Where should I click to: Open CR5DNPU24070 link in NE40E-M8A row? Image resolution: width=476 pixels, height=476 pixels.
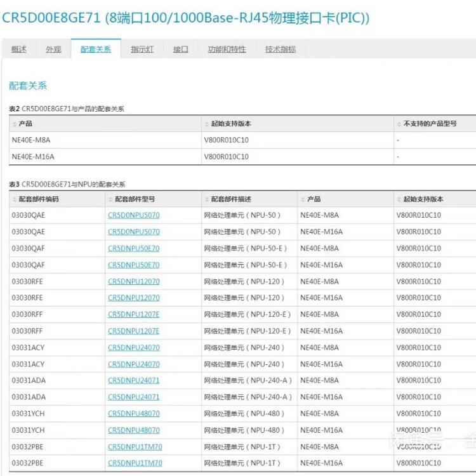[133, 348]
